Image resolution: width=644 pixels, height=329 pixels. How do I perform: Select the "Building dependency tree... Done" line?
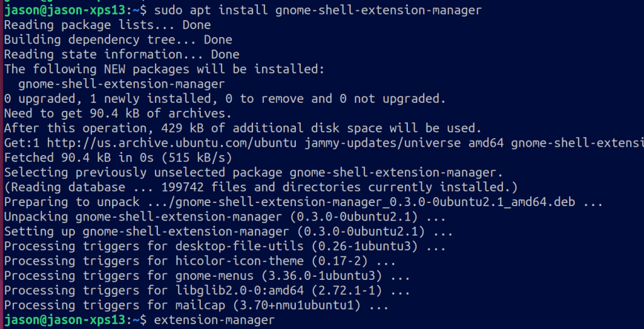[x=118, y=40]
